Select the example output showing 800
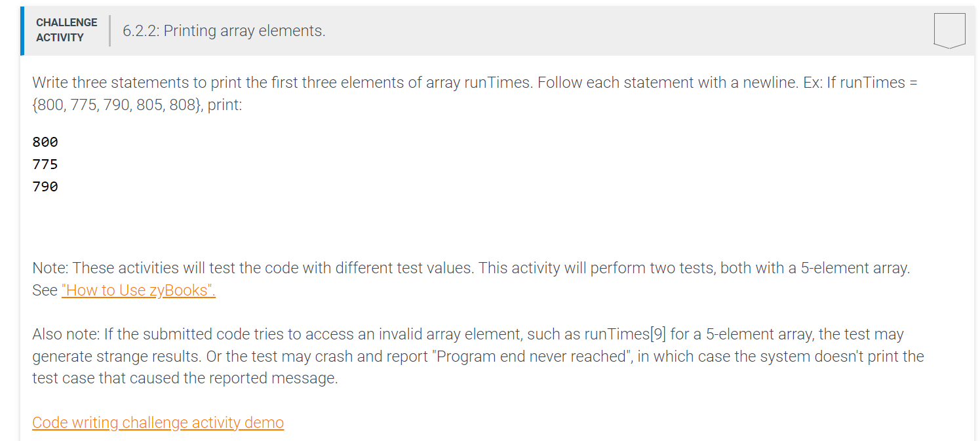 (45, 142)
